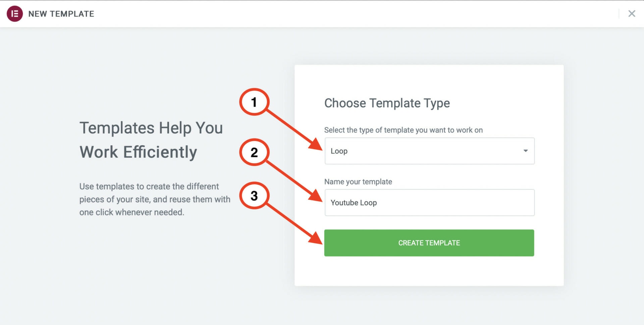The image size is (644, 325).
Task: Click the Choose Template Type heading
Action: (x=387, y=103)
